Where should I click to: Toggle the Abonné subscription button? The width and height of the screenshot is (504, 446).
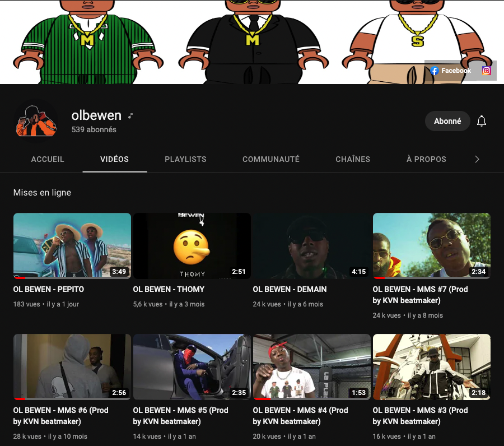447,121
